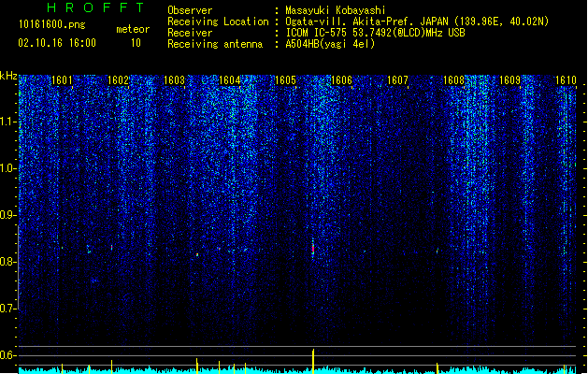
Task: Click the 1607 time marker
Action: [x=397, y=79]
